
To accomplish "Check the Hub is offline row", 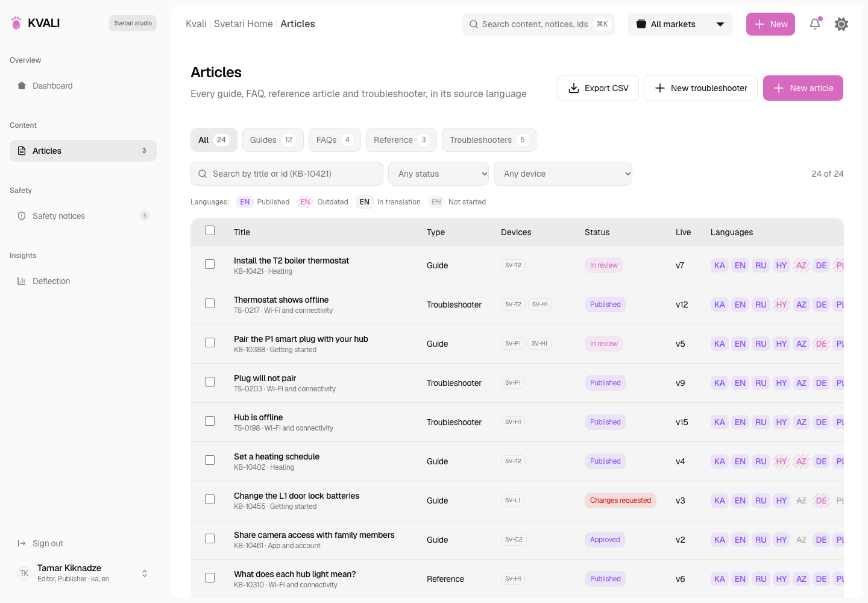I will point(210,421).
